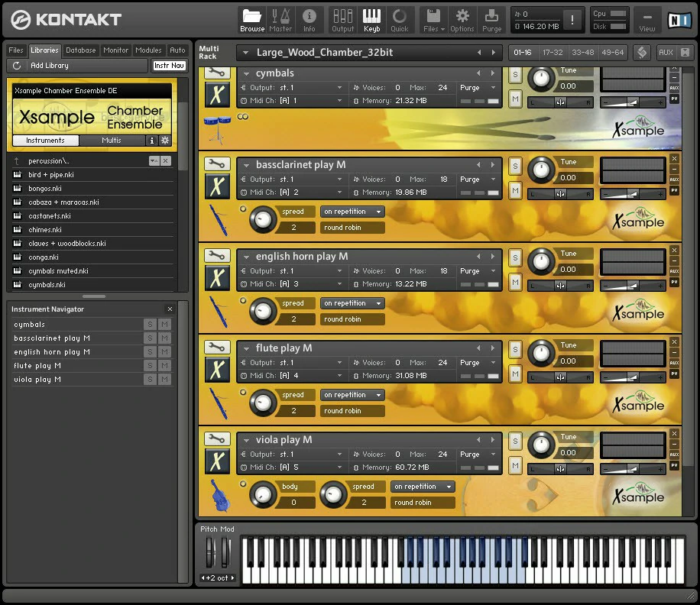Open the Quick load icon
This screenshot has height=605, width=700.
[x=399, y=21]
